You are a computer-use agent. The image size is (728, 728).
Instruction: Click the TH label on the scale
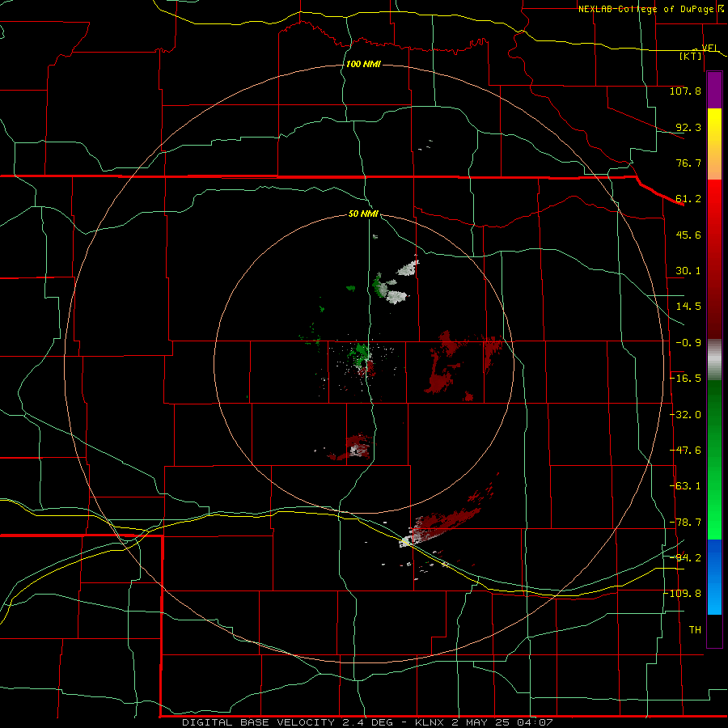[x=695, y=630]
